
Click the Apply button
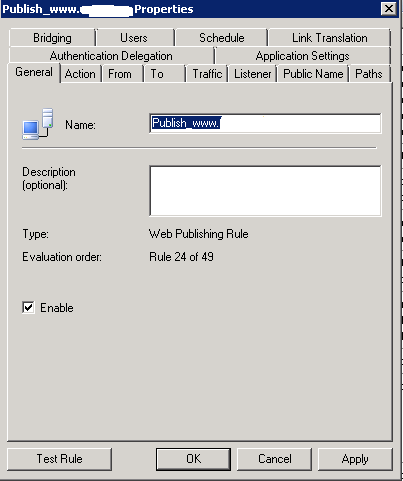[355, 459]
